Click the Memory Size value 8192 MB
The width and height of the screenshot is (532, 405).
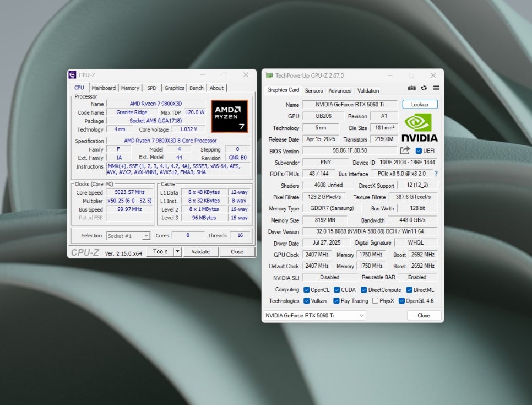[325, 220]
